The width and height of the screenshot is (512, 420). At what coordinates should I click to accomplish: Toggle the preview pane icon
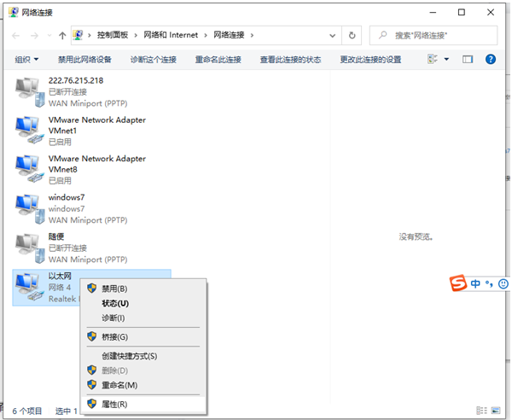coord(468,60)
